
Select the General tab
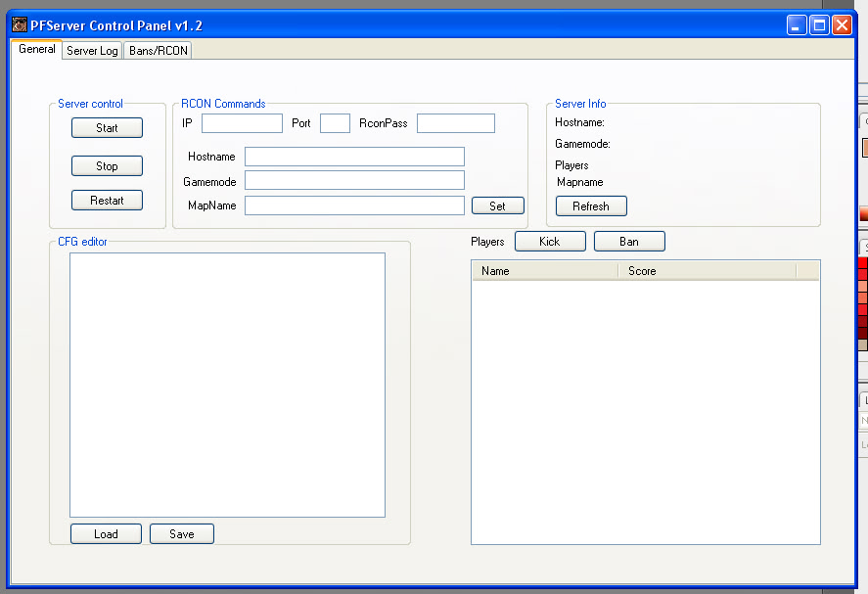click(x=36, y=49)
